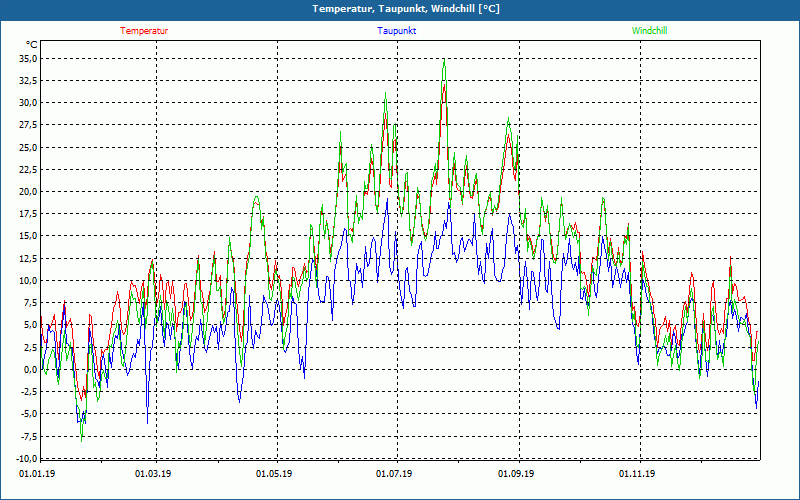Viewport: 800px width, 500px height.
Task: Click the -7,5 y-axis label
Action: tap(28, 436)
